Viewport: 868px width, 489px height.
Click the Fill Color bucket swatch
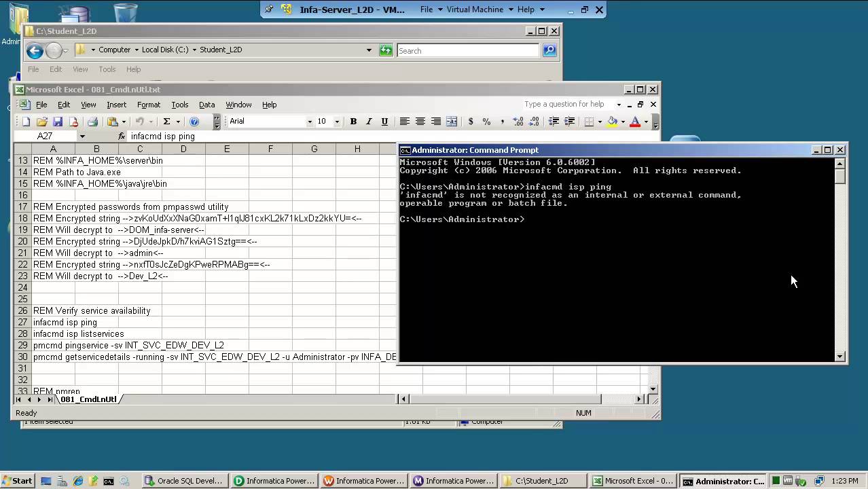(613, 122)
